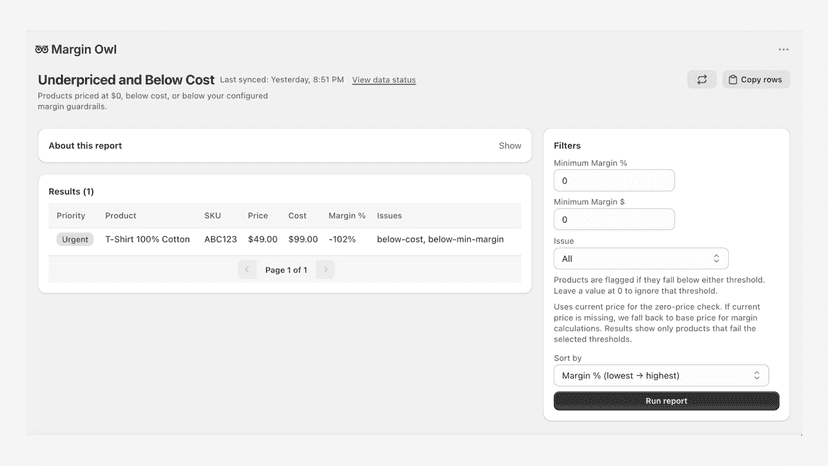Open the three-dot more options menu

[783, 49]
